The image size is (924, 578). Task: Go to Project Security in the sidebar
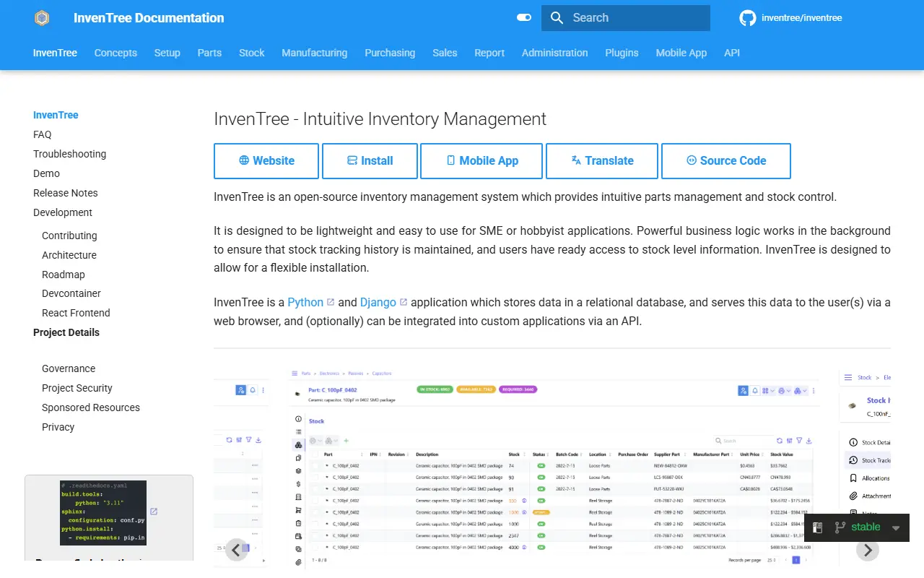tap(77, 388)
